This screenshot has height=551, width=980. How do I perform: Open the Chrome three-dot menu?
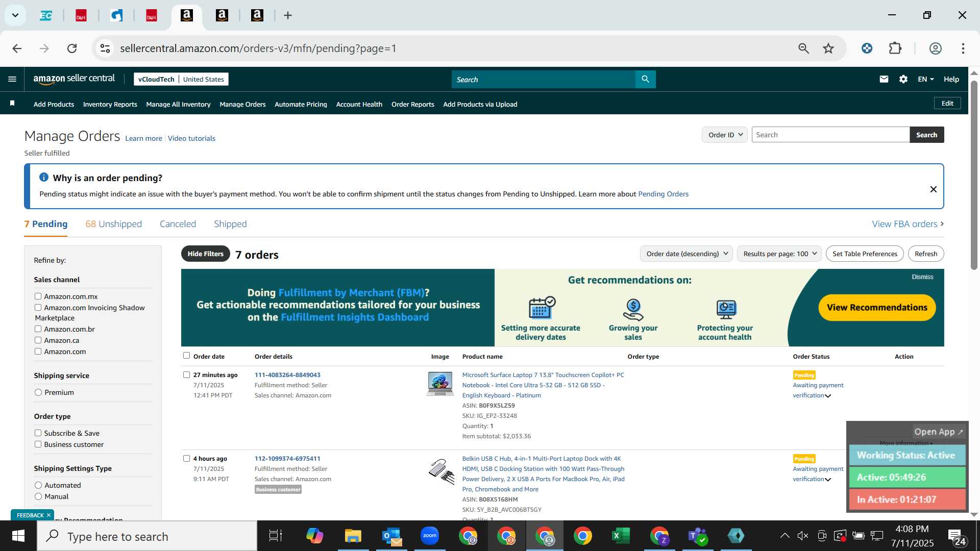tap(963, 48)
